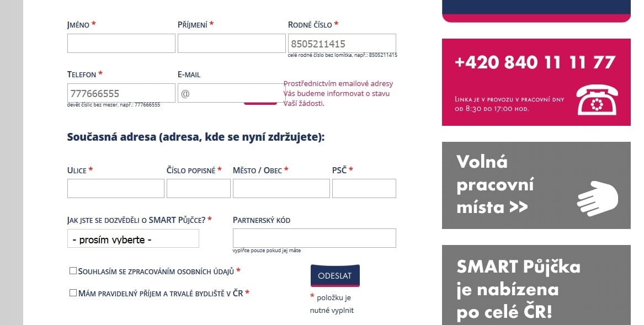Click into the Rodné číslo field
The height and width of the screenshot is (325, 644).
coord(342,43)
